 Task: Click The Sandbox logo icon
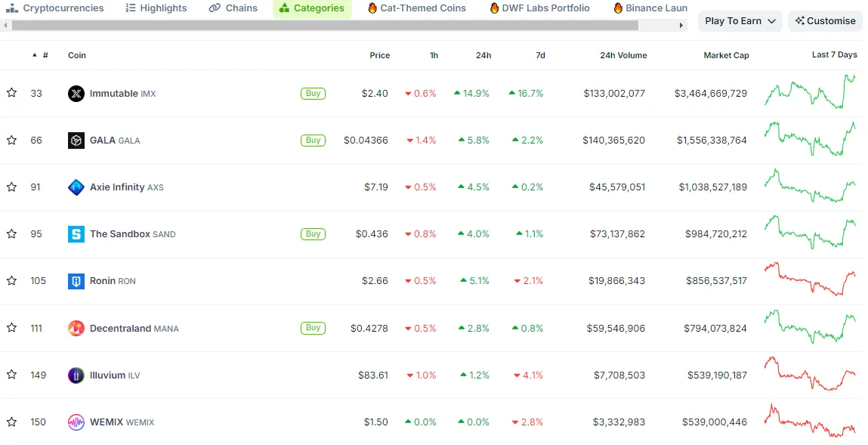tap(76, 234)
